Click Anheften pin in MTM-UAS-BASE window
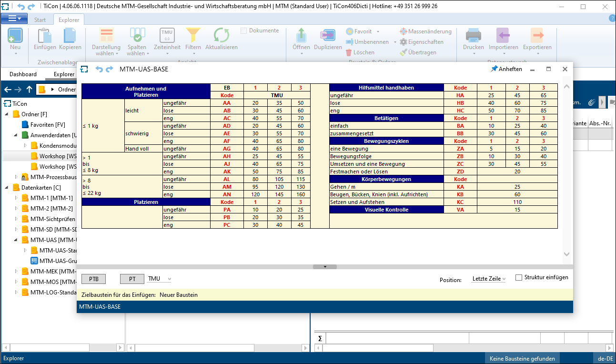 pos(506,69)
